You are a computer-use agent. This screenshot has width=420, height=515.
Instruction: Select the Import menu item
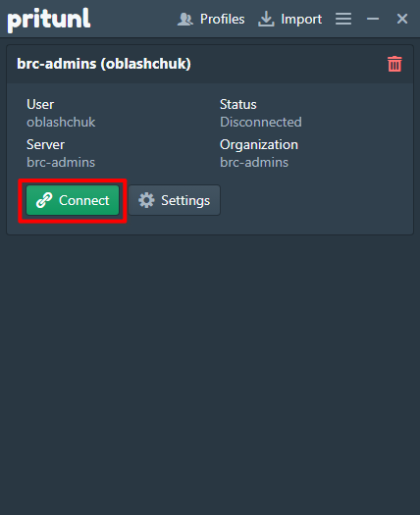point(289,19)
